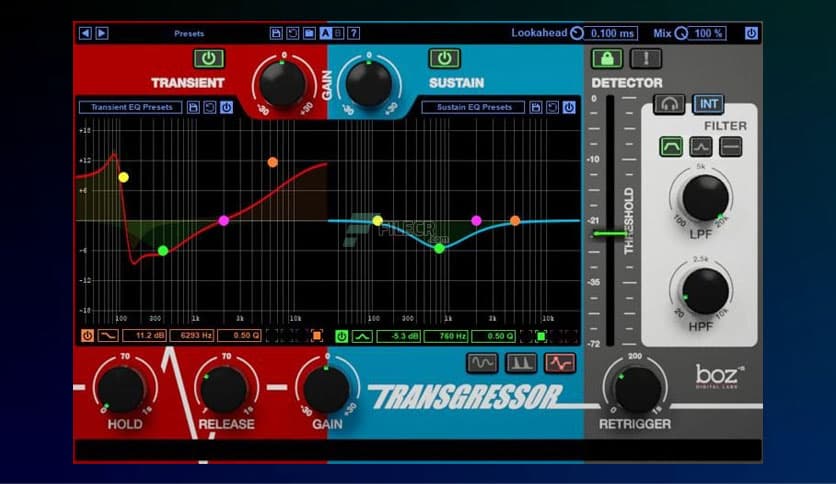Edit the orange Transient band 0.50 Q field
The image size is (836, 484).
coord(239,336)
